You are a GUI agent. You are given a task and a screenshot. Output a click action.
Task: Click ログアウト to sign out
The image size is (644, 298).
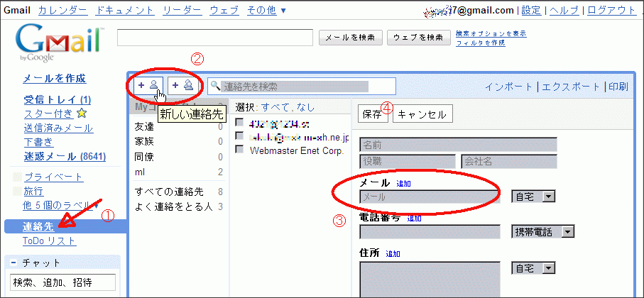[x=611, y=10]
